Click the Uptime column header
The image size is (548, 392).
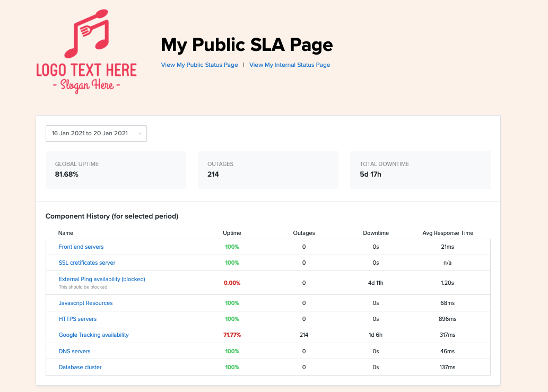click(x=232, y=233)
